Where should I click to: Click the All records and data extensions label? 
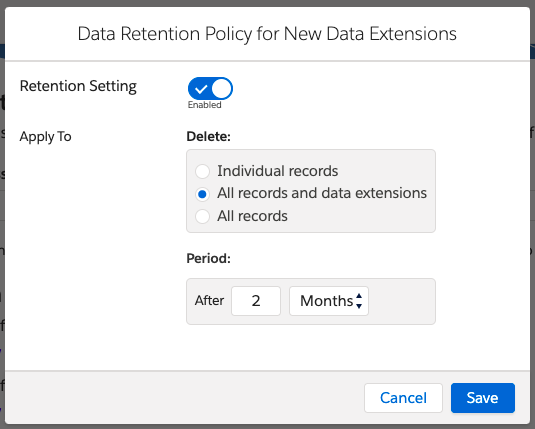pyautogui.click(x=322, y=193)
